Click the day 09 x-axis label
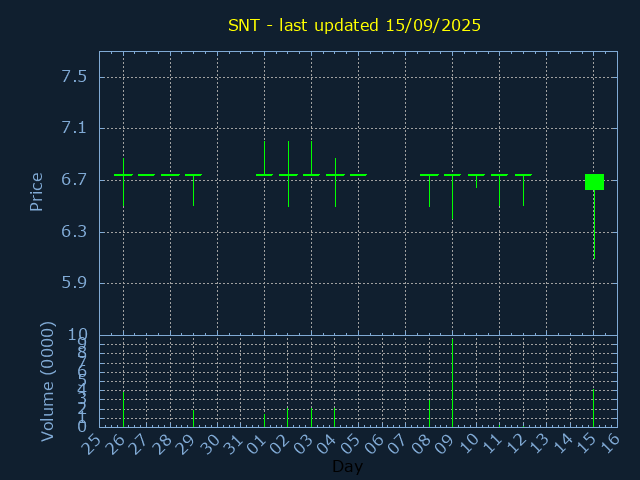Screen dimensions: 640x480 [x=445, y=444]
